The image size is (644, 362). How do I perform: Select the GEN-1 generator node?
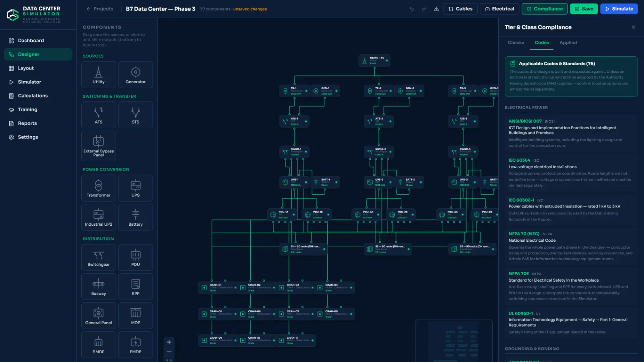click(325, 91)
